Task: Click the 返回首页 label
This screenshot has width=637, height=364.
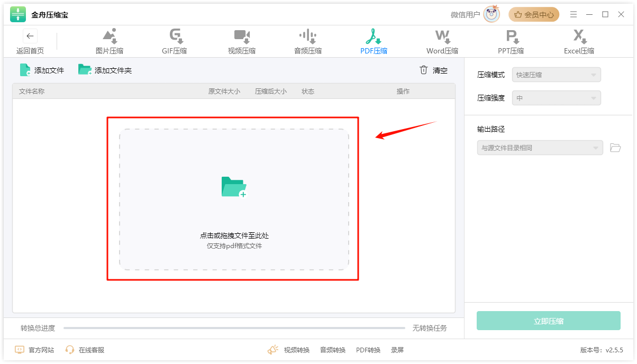Action: [x=30, y=51]
